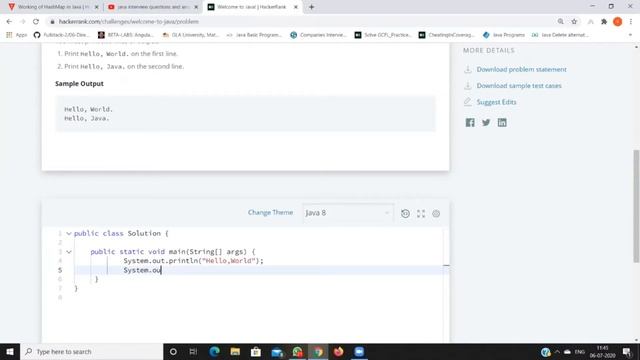Place cursor on code line 5 System.ou

pos(142,270)
